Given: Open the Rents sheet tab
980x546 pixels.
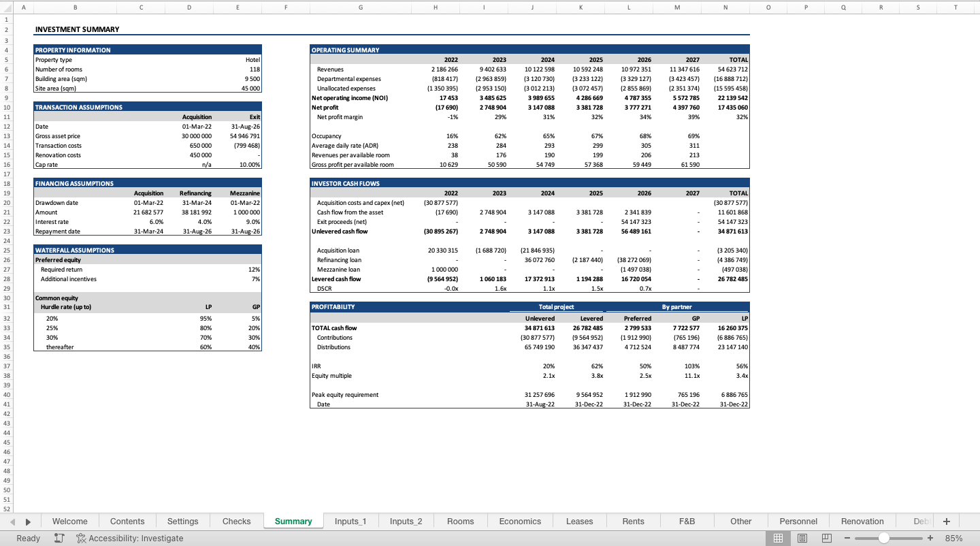Looking at the screenshot, I should [x=633, y=521].
